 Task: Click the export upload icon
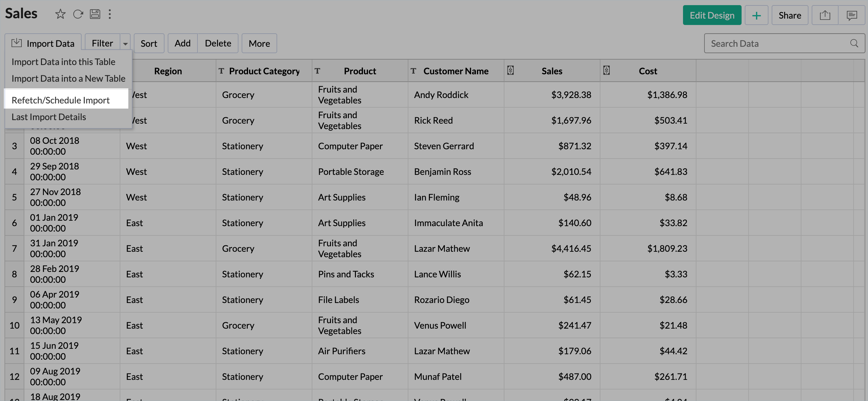click(x=824, y=15)
